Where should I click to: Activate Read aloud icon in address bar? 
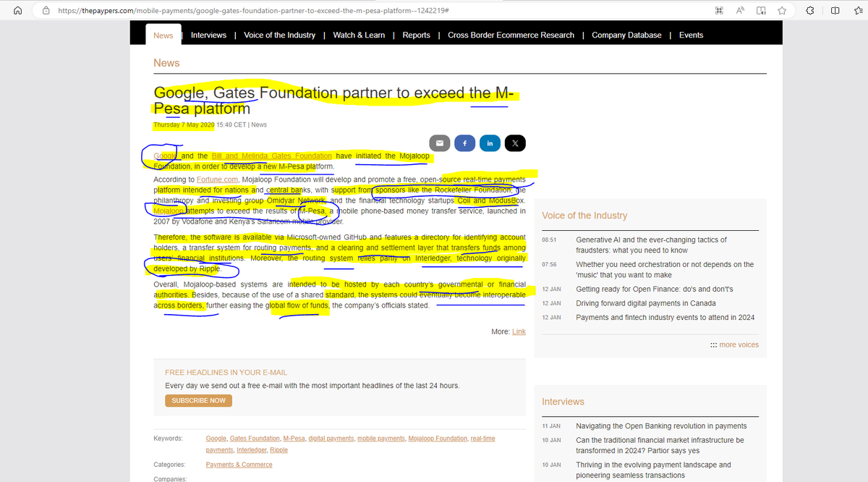pyautogui.click(x=741, y=11)
